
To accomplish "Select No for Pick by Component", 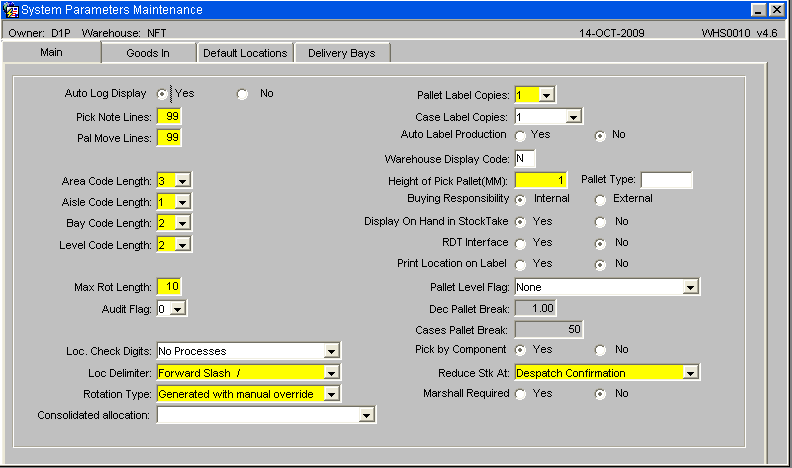I will (x=600, y=350).
